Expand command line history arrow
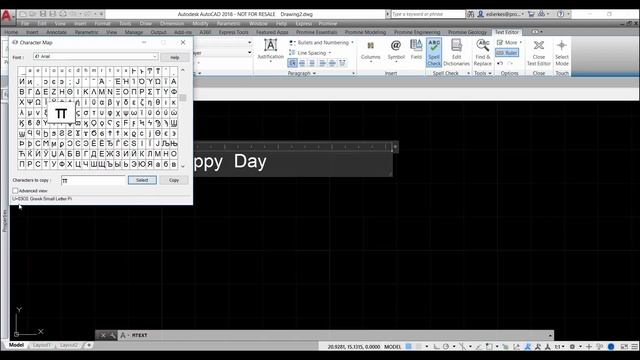Image resolution: width=640 pixels, height=360 pixels. click(550, 336)
